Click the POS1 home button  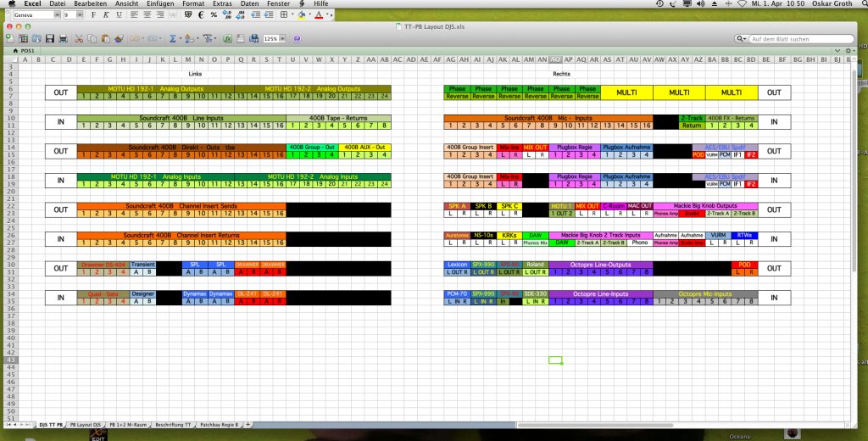tap(23, 50)
